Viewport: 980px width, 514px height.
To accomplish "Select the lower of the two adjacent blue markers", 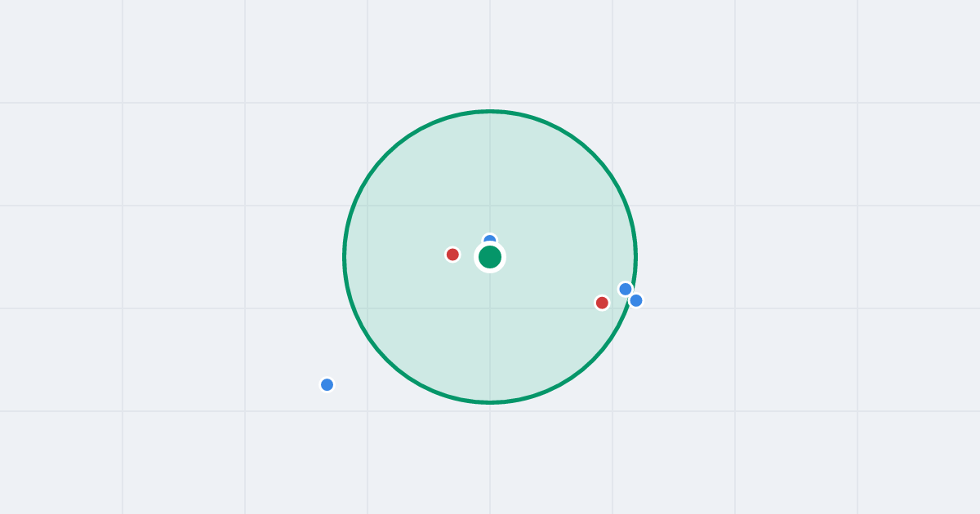I will pyautogui.click(x=636, y=300).
